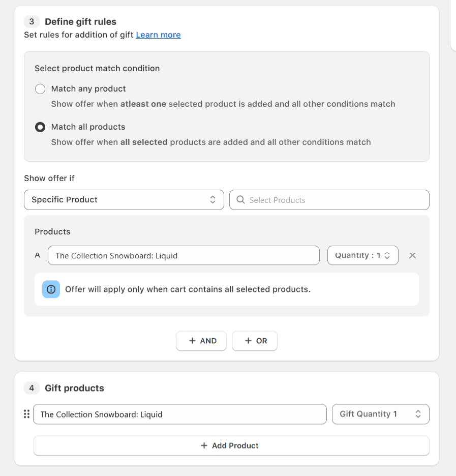456x476 pixels.
Task: Select the Match any product radio button
Action: pyautogui.click(x=40, y=89)
